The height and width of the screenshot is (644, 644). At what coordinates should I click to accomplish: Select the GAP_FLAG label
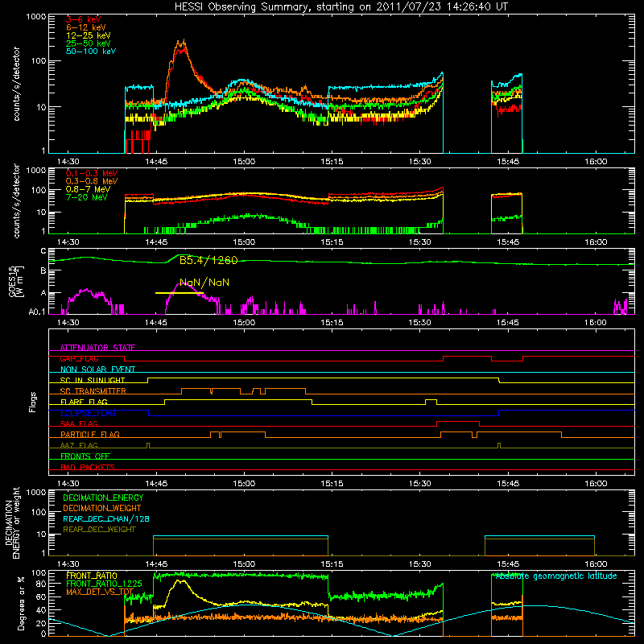79,358
